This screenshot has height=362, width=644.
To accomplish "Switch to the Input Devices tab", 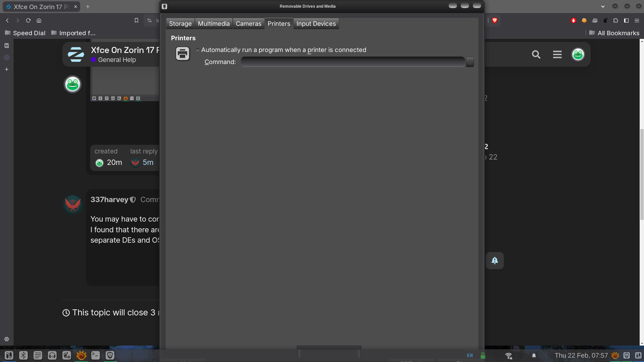I will click(316, 23).
